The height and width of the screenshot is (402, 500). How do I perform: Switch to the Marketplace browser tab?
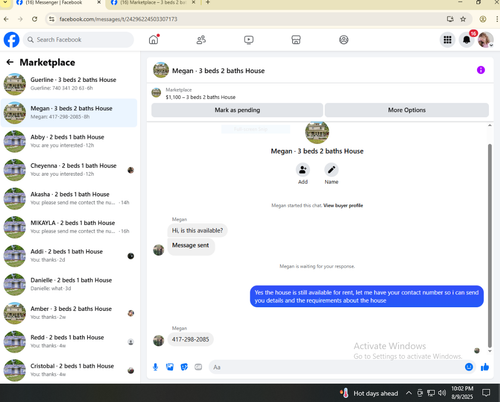[153, 3]
